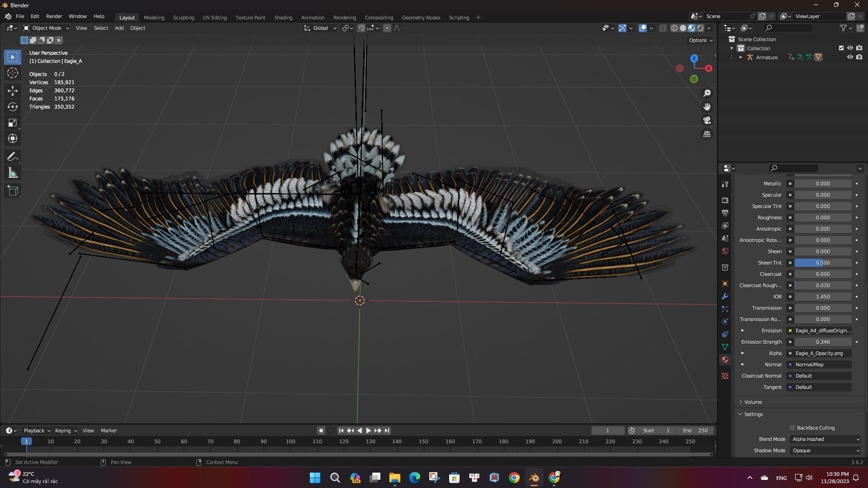Open the Texture properties tab

tap(725, 376)
